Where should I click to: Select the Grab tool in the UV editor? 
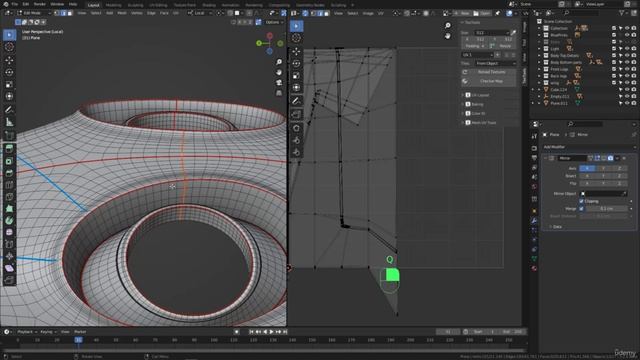[296, 128]
